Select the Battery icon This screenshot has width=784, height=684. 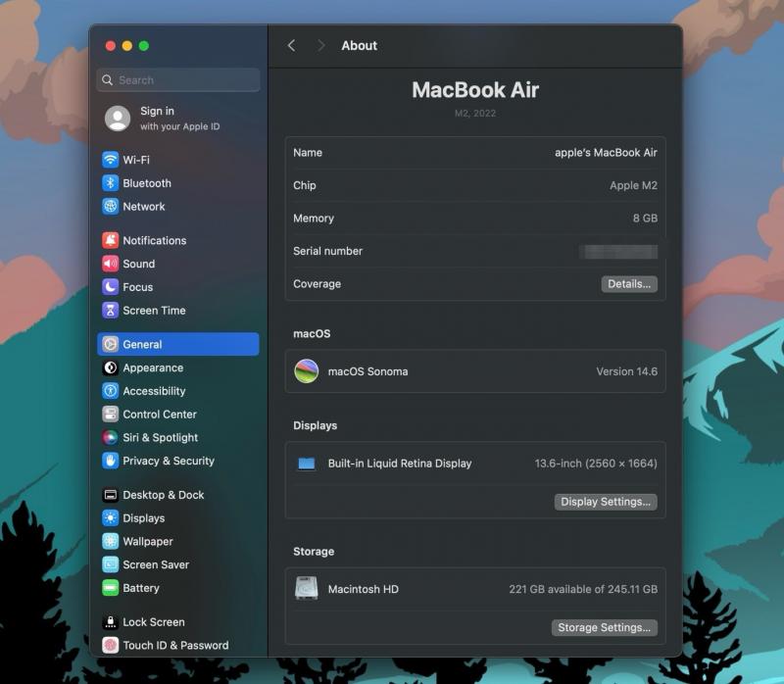click(x=110, y=588)
